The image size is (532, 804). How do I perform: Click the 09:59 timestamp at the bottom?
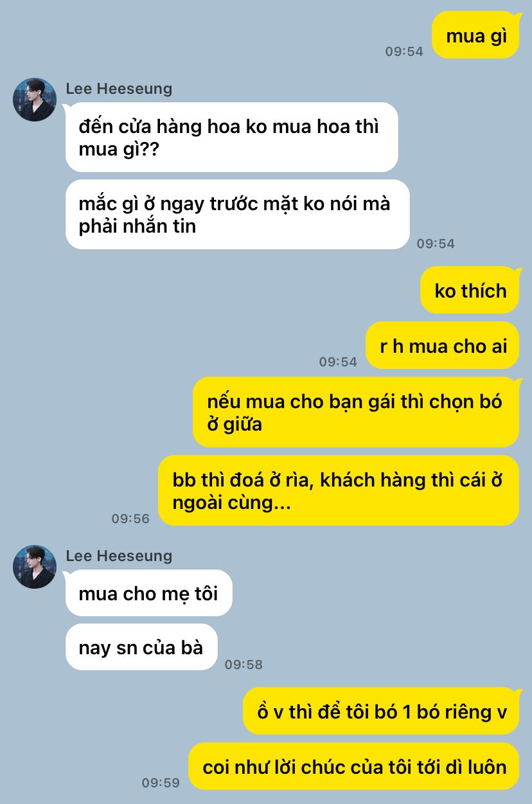161,783
